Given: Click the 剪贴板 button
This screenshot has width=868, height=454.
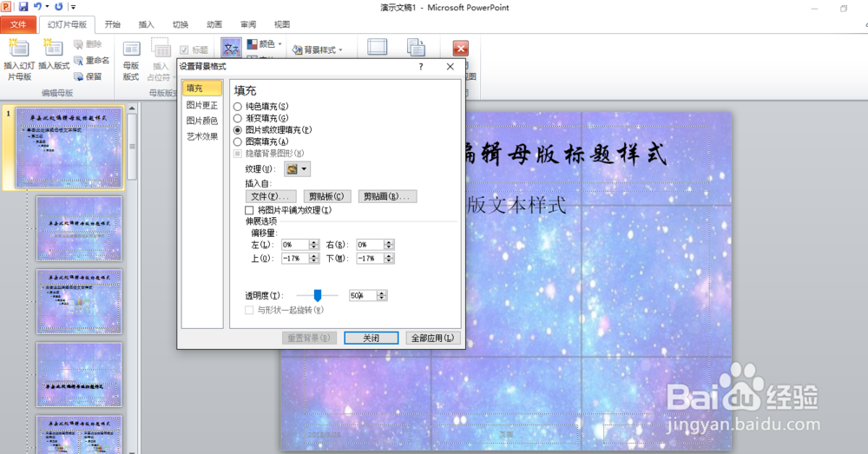Looking at the screenshot, I should click(326, 196).
